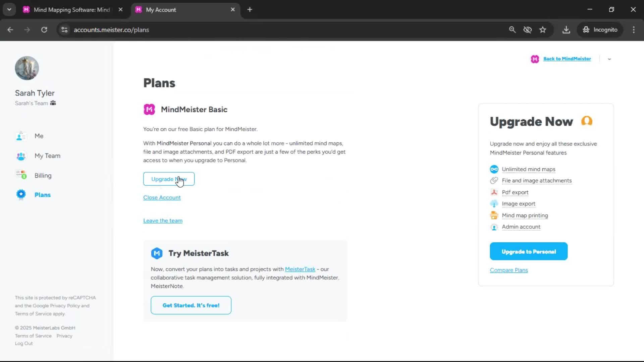The image size is (644, 362).
Task: Click the Plans badge icon
Action: coord(21,194)
